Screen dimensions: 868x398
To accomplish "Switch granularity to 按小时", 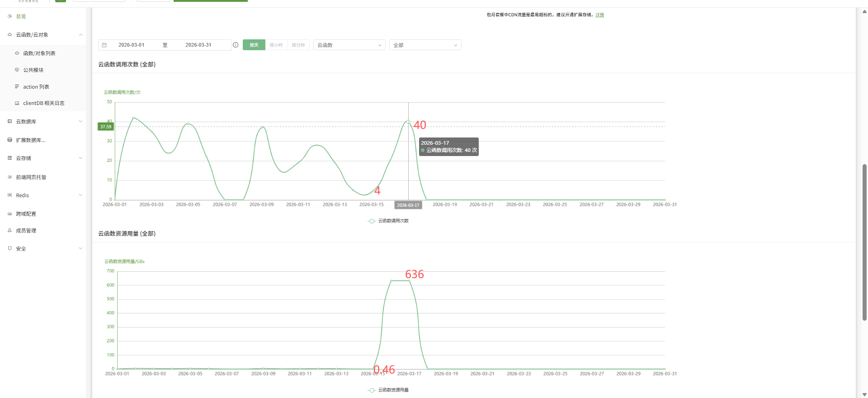I will [x=276, y=45].
